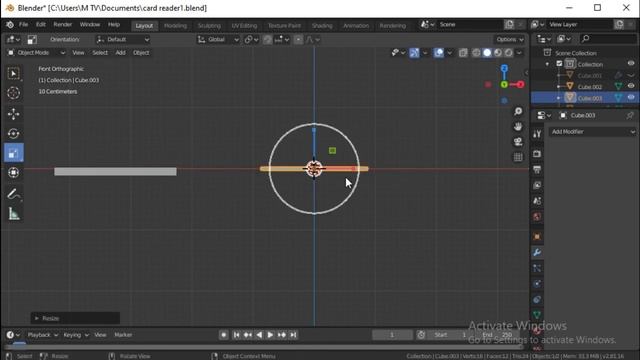The image size is (640, 360).
Task: Activate the Move tool
Action: click(13, 114)
